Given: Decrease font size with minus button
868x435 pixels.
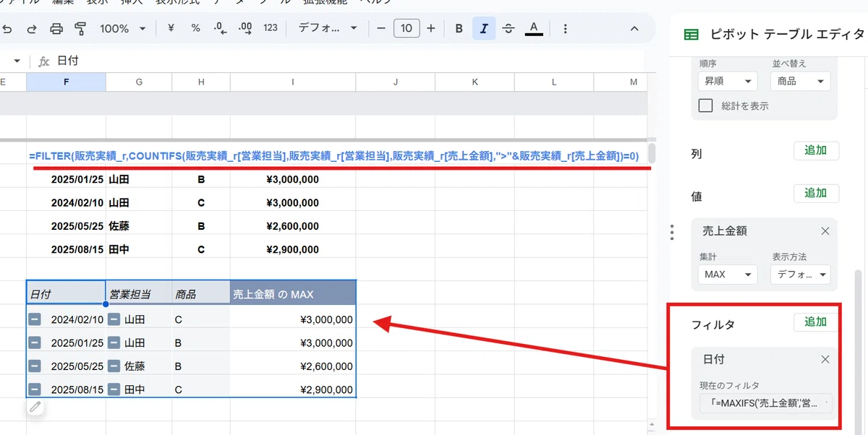Looking at the screenshot, I should click(x=381, y=28).
